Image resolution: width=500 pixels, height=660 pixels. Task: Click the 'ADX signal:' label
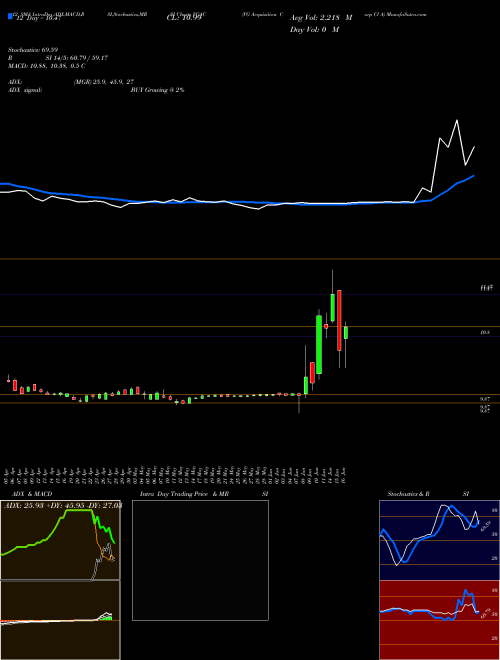25,90
